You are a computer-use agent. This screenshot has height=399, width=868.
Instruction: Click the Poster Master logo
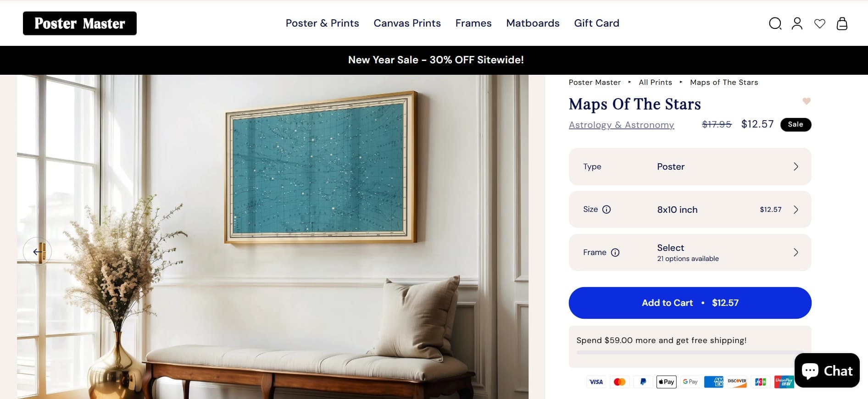click(80, 23)
